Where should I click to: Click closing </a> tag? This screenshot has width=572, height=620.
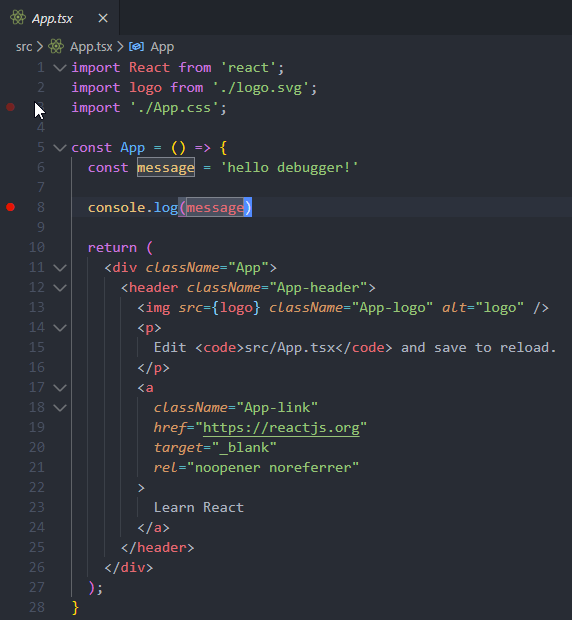tap(153, 528)
